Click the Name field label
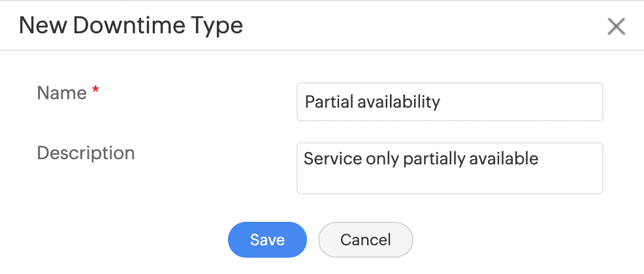This screenshot has width=644, height=274. coord(62,93)
